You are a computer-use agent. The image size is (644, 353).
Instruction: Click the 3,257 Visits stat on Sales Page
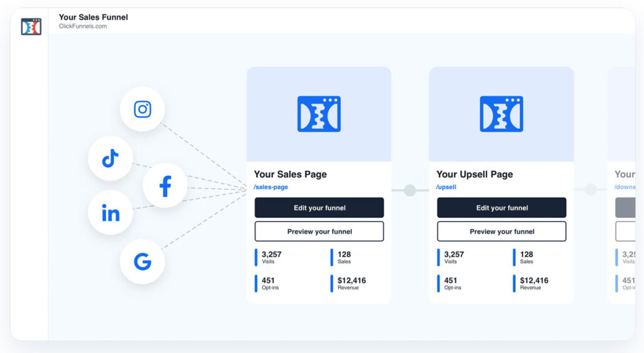pos(268,258)
